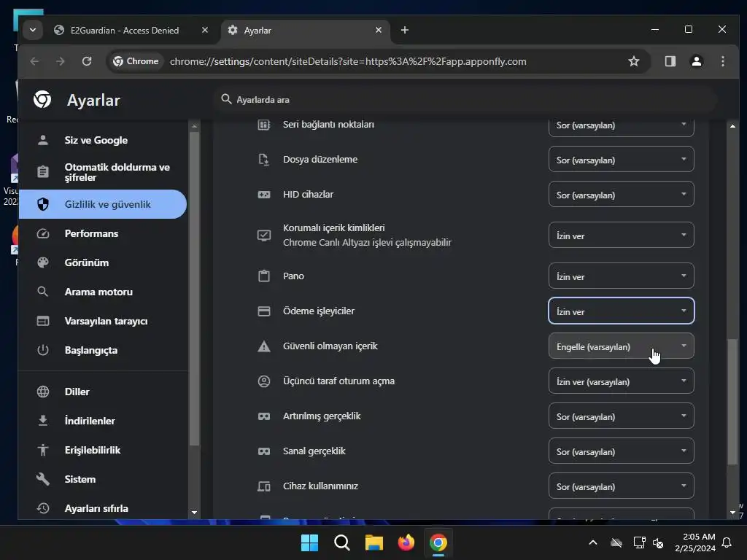Click the Üçüncü taraf oturum açma icon

tap(264, 381)
